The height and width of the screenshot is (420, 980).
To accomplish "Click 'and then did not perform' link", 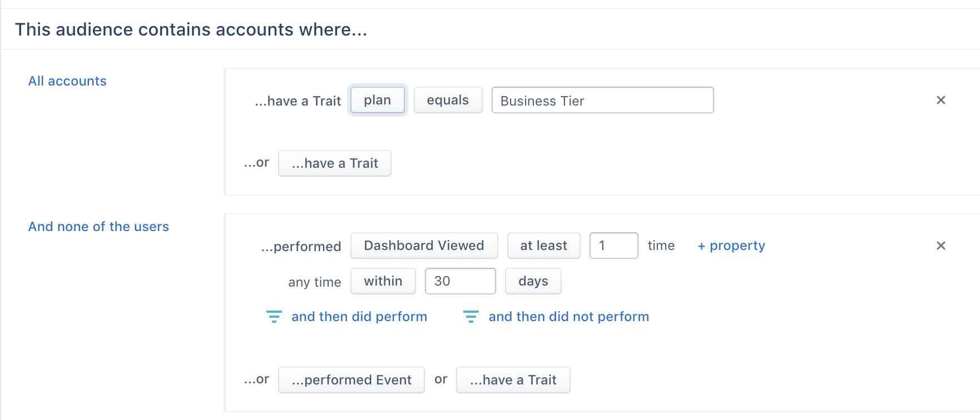I will (x=568, y=316).
